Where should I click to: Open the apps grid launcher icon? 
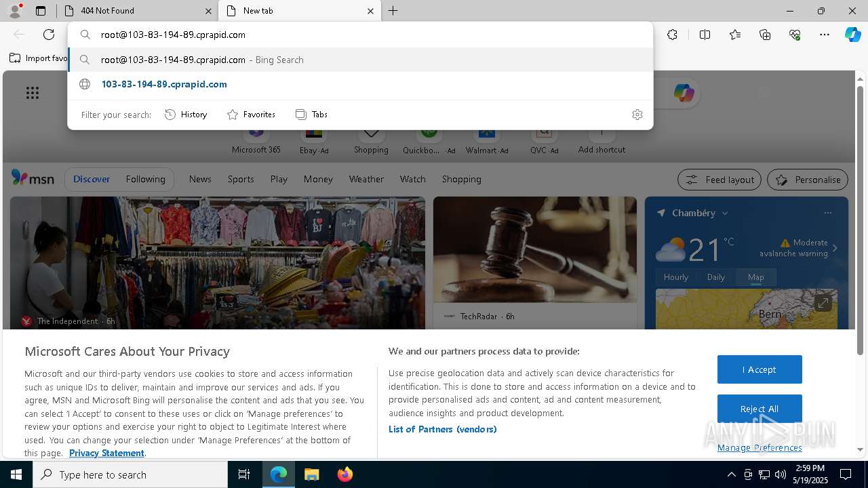(33, 93)
